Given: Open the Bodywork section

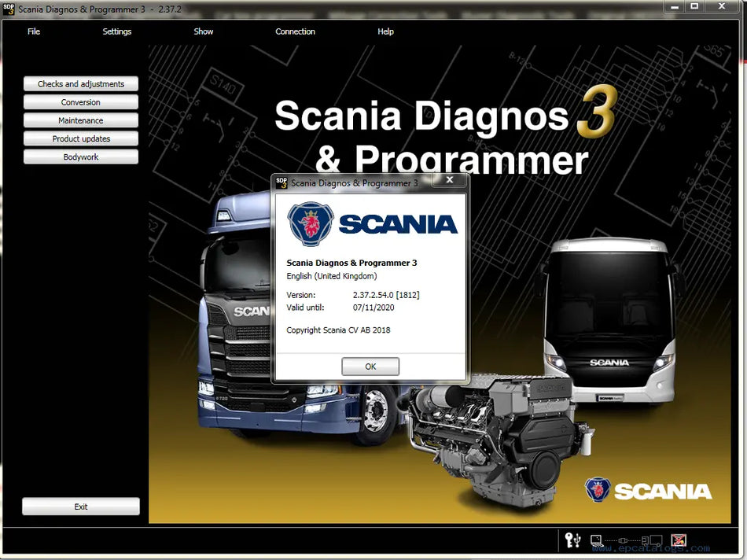Looking at the screenshot, I should 80,157.
